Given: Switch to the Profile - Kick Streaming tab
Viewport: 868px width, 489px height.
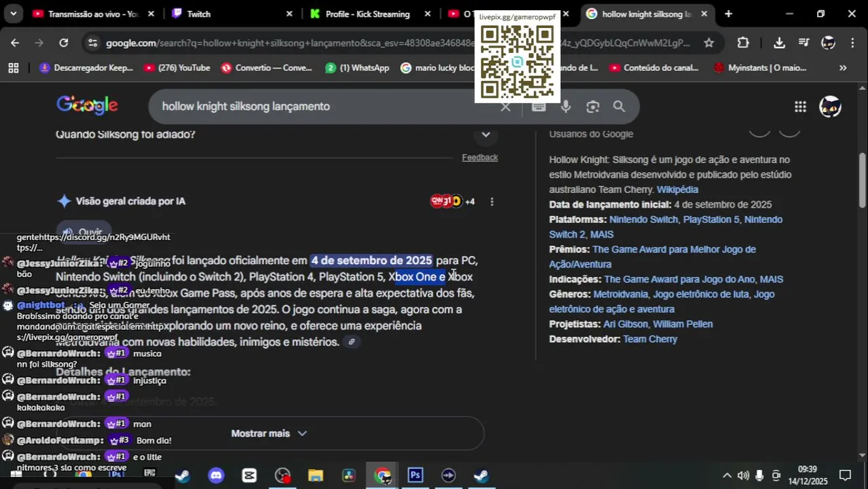Looking at the screenshot, I should tap(369, 14).
